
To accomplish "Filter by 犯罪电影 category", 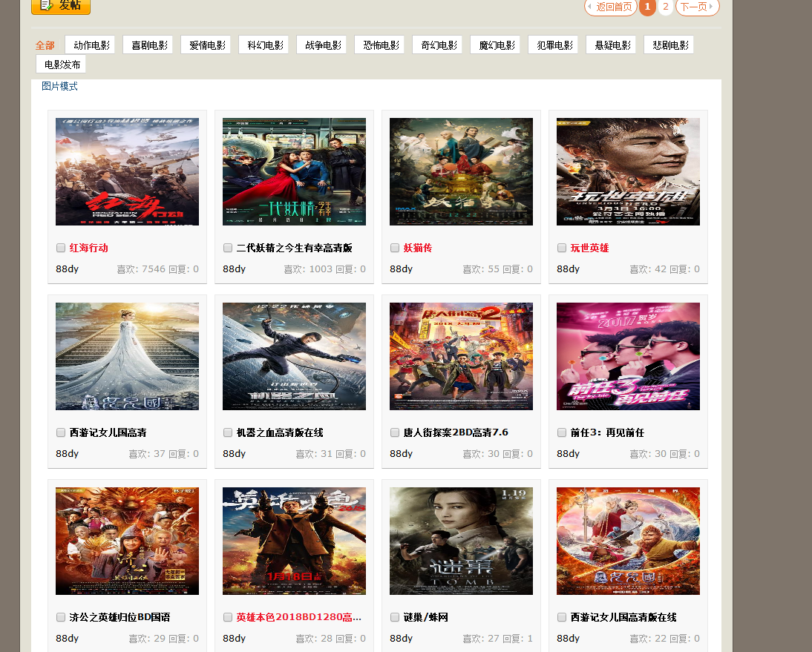I will pyautogui.click(x=554, y=45).
